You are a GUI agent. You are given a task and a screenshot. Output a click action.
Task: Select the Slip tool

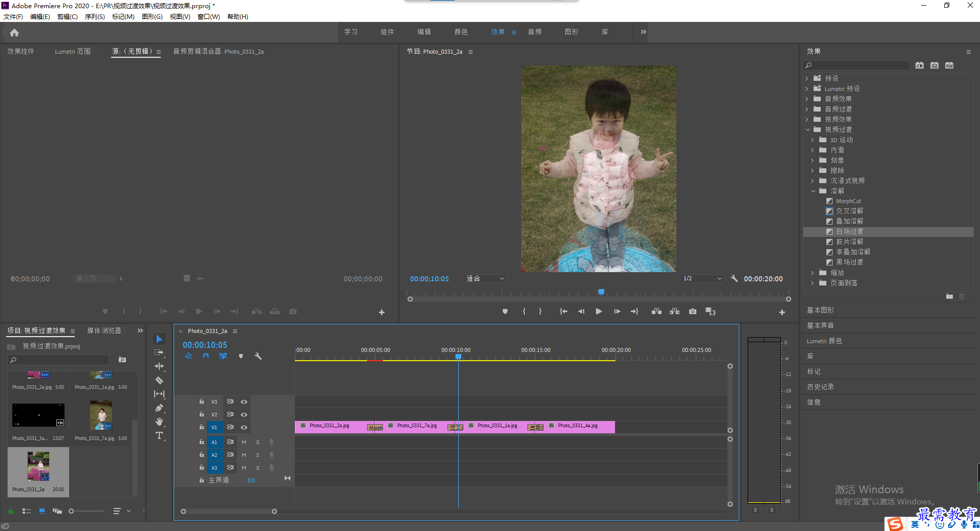tap(159, 394)
